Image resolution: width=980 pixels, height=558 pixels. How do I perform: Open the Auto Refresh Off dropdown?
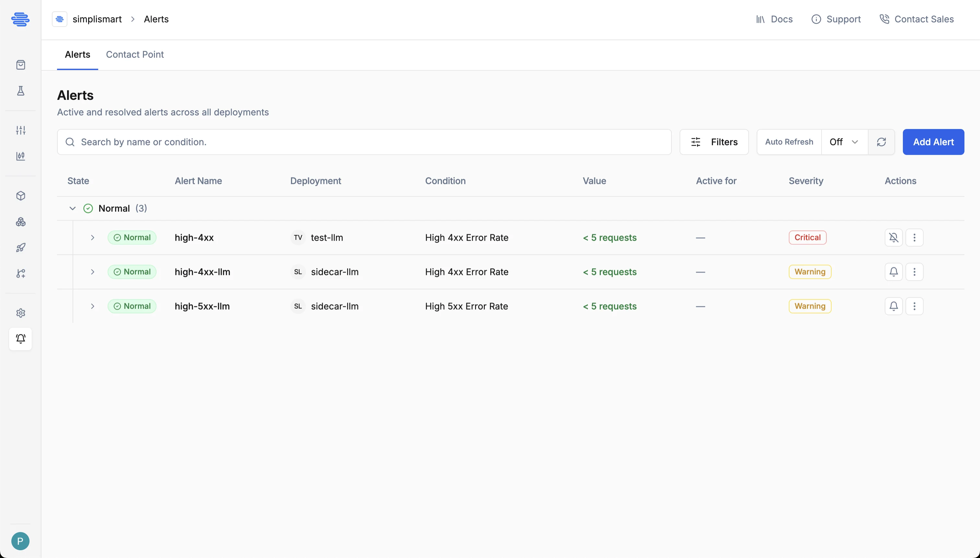point(845,142)
